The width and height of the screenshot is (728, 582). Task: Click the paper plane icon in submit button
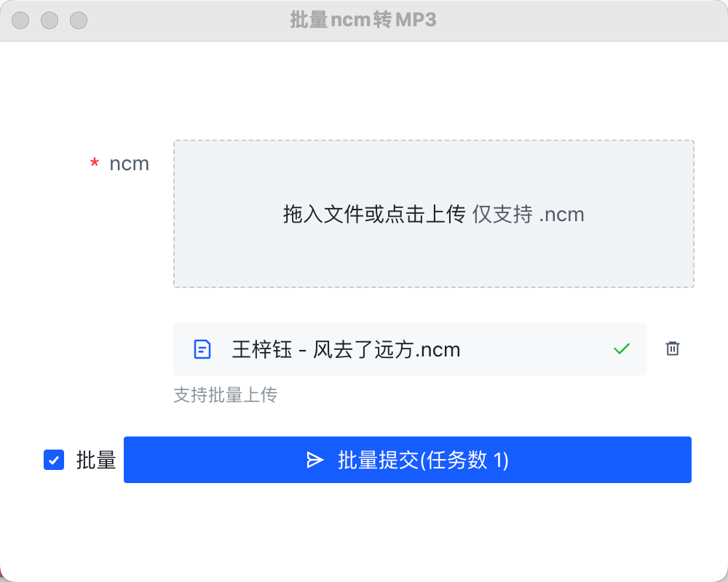(x=314, y=460)
